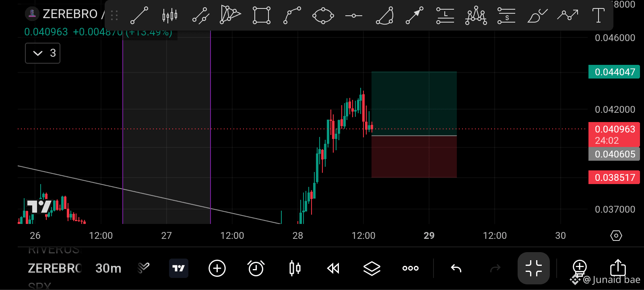Tap the TradingView logo button
Viewport: 644px width, 290px height.
coord(178,268)
